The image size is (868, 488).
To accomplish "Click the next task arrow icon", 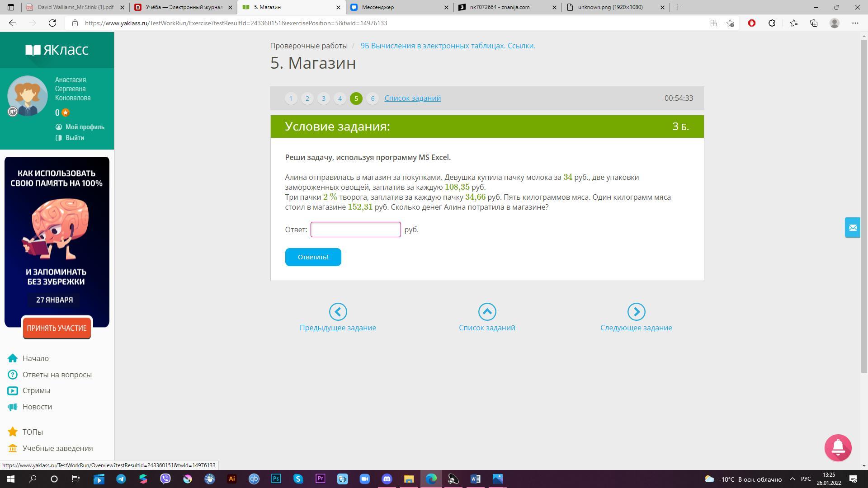I will click(x=636, y=312).
